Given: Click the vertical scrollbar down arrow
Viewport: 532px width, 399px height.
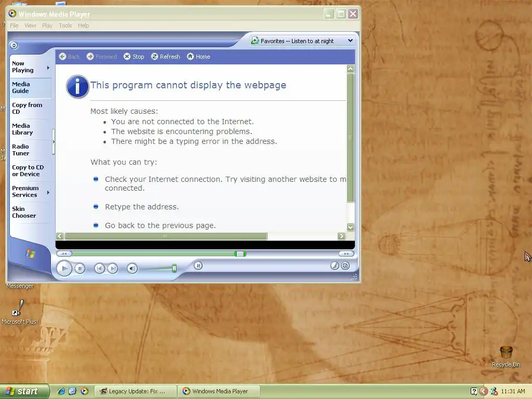Looking at the screenshot, I should tap(351, 227).
